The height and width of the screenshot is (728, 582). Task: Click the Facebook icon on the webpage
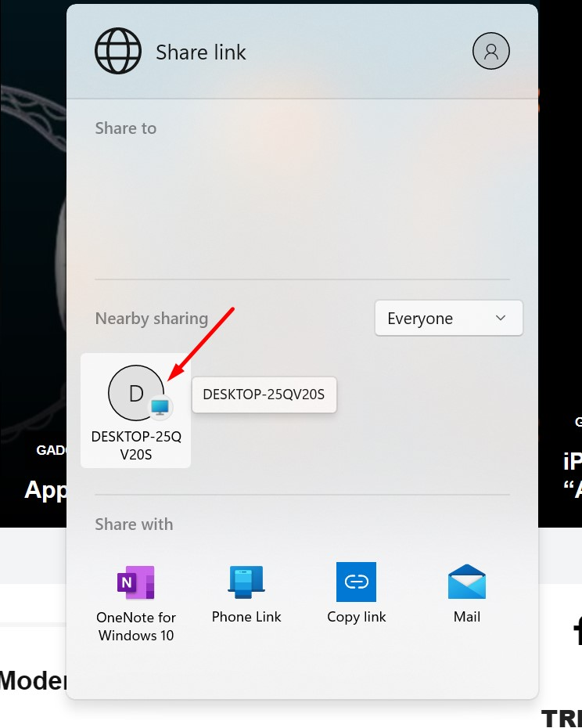coord(577,627)
